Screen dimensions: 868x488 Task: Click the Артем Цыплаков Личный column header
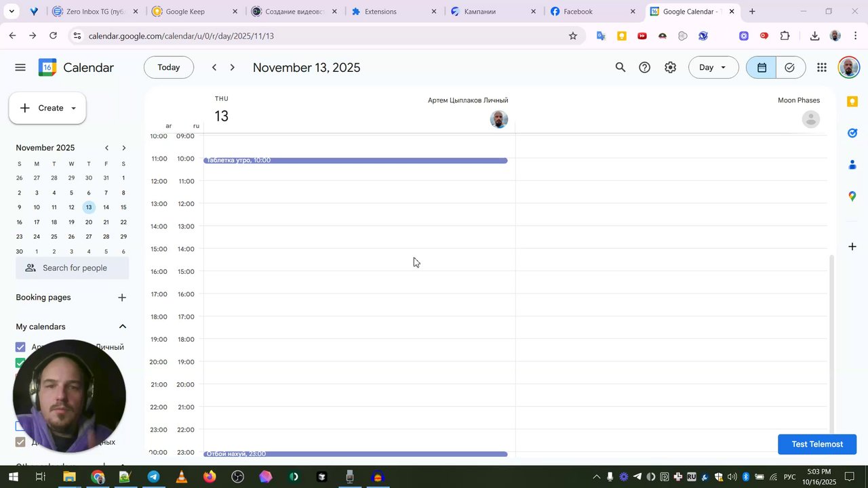click(x=468, y=100)
